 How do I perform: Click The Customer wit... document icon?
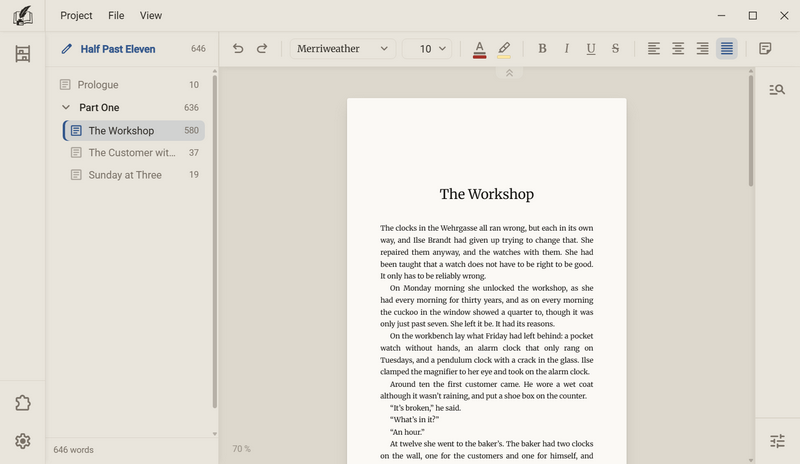point(76,153)
